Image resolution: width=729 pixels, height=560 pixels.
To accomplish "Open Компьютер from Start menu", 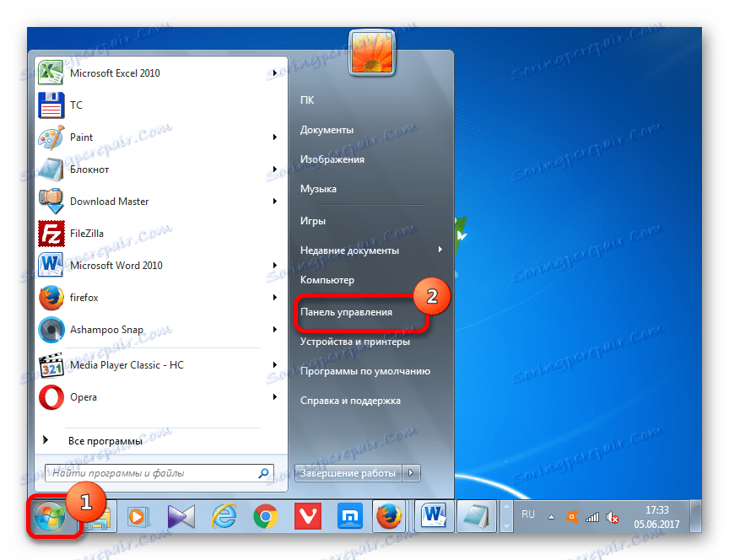I will (327, 280).
